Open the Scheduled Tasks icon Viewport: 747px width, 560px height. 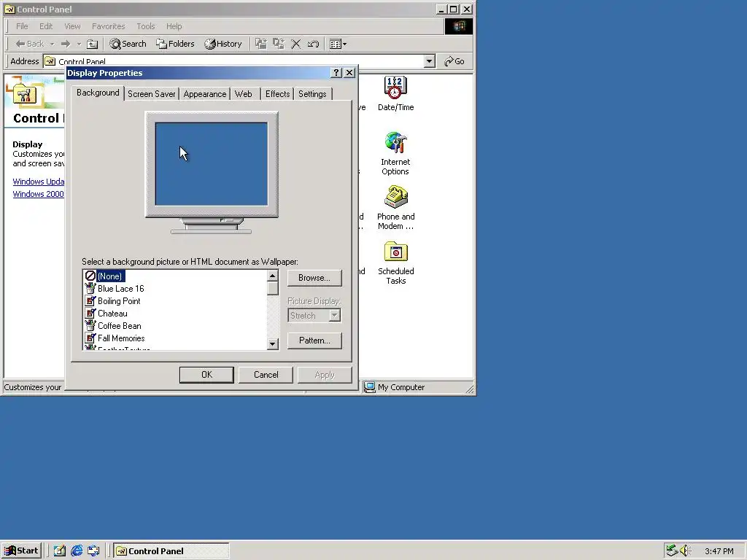coord(395,262)
